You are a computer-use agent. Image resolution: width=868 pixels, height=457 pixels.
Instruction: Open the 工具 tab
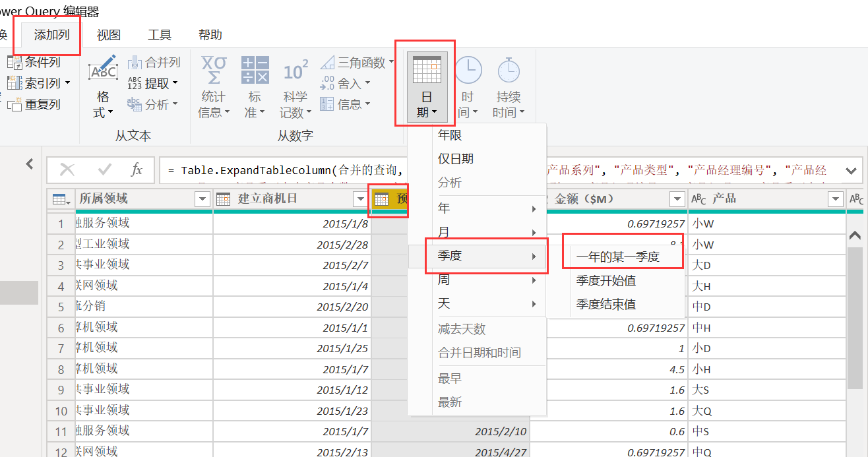[159, 35]
